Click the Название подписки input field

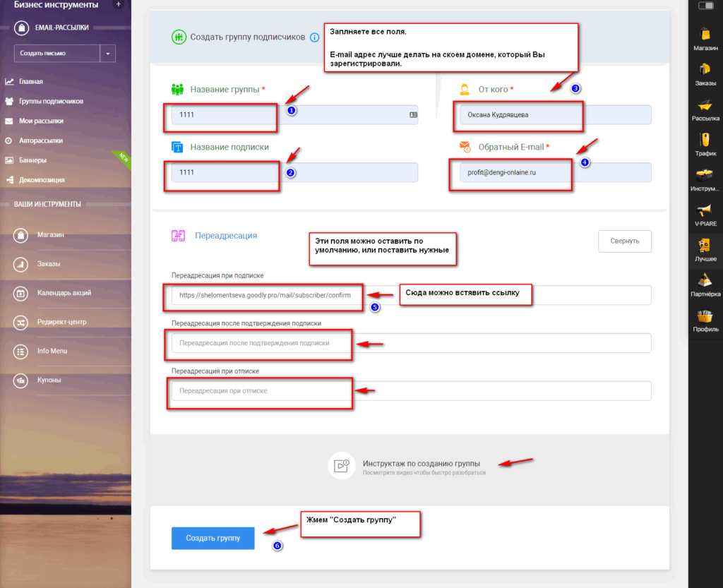click(294, 172)
